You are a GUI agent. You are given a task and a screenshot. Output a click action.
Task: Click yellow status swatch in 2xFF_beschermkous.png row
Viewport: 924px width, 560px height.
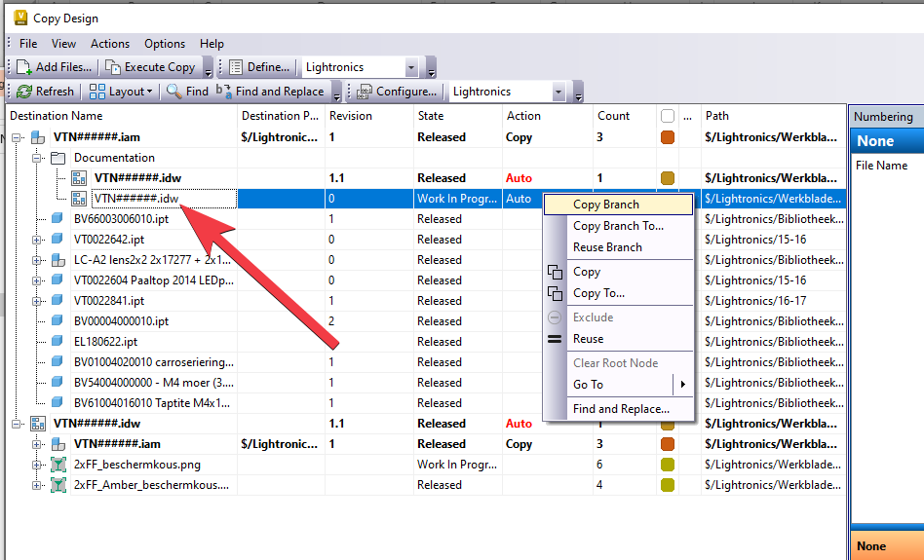click(667, 465)
